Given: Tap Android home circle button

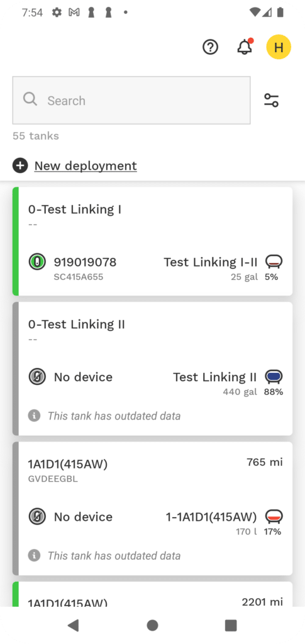Looking at the screenshot, I should 152,625.
